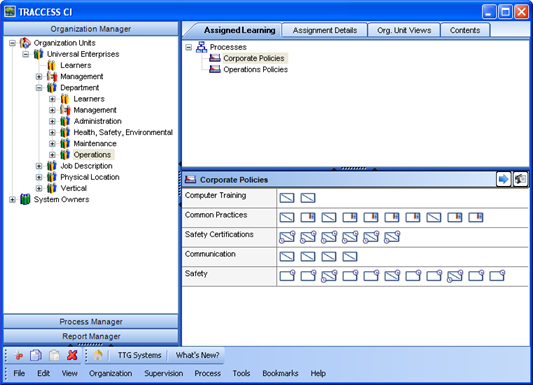Collapse the Organization Units tree node

(x=12, y=43)
